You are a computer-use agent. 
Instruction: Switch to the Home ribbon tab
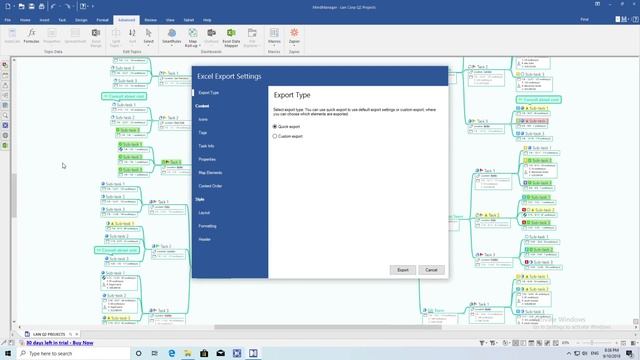tap(25, 20)
